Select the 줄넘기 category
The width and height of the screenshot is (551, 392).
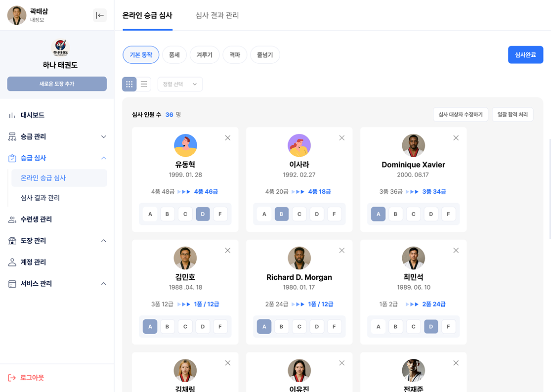coord(265,55)
